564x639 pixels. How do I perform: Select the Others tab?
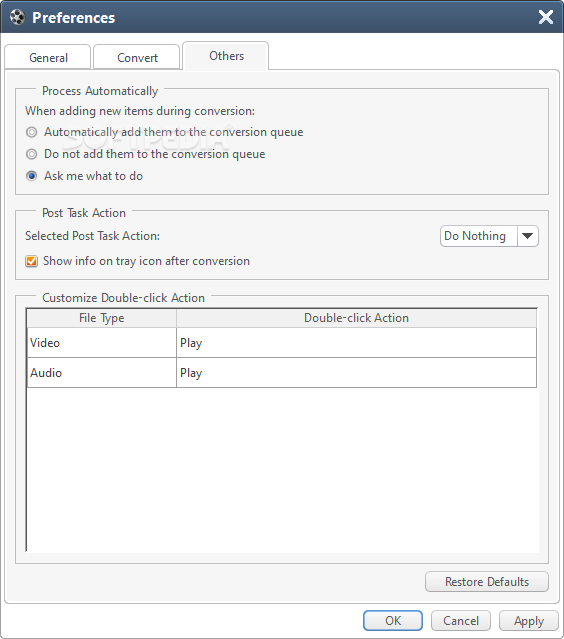(226, 56)
